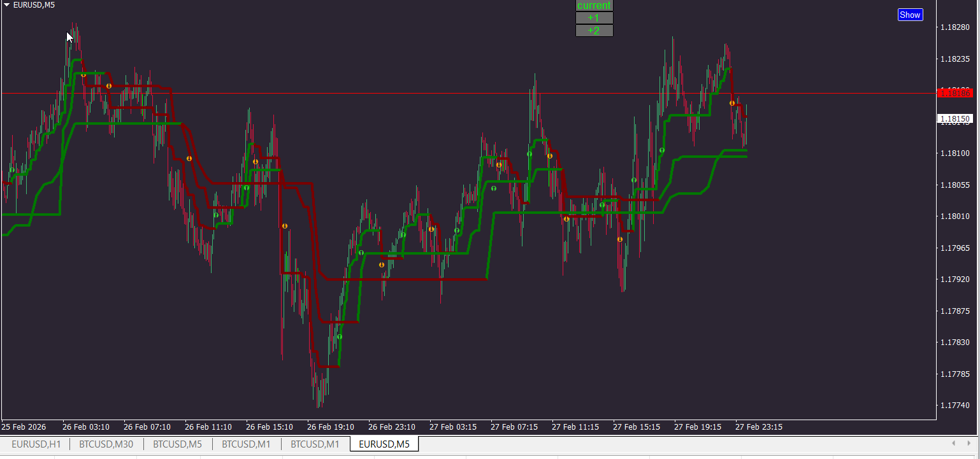Click the lowest green buy-signal marker on the chart
This screenshot has height=459, width=980.
coord(340,337)
